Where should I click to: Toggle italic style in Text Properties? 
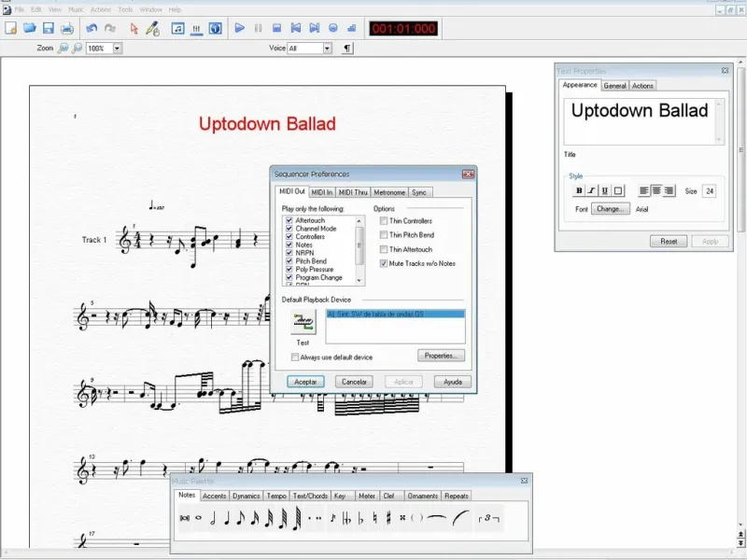[592, 191]
